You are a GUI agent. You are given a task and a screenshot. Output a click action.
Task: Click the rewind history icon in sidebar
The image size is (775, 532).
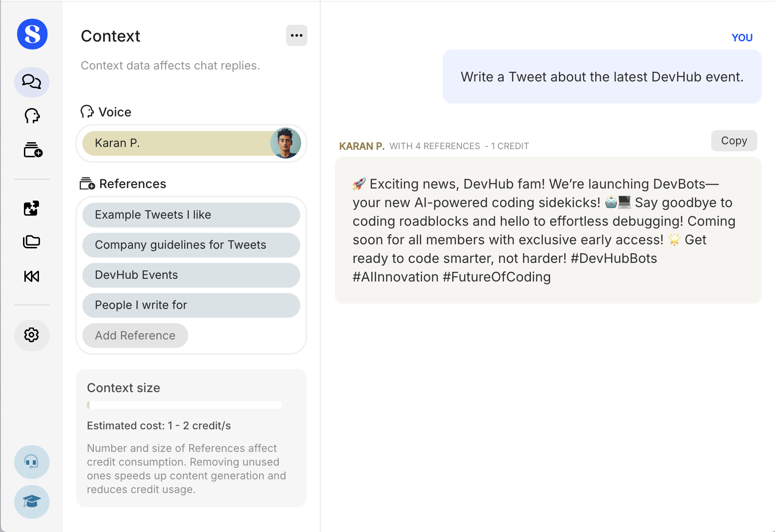pos(31,276)
